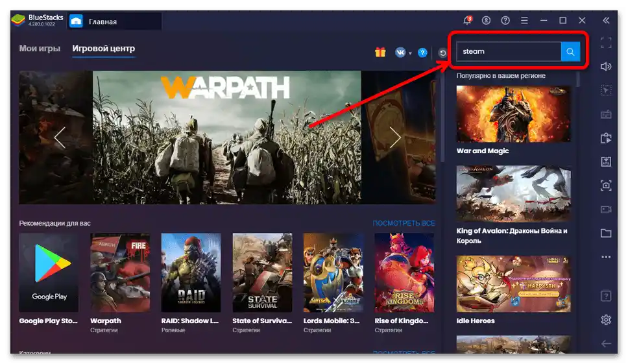The image size is (628, 364).
Task: Click the King of Avalon title text
Action: point(512,236)
